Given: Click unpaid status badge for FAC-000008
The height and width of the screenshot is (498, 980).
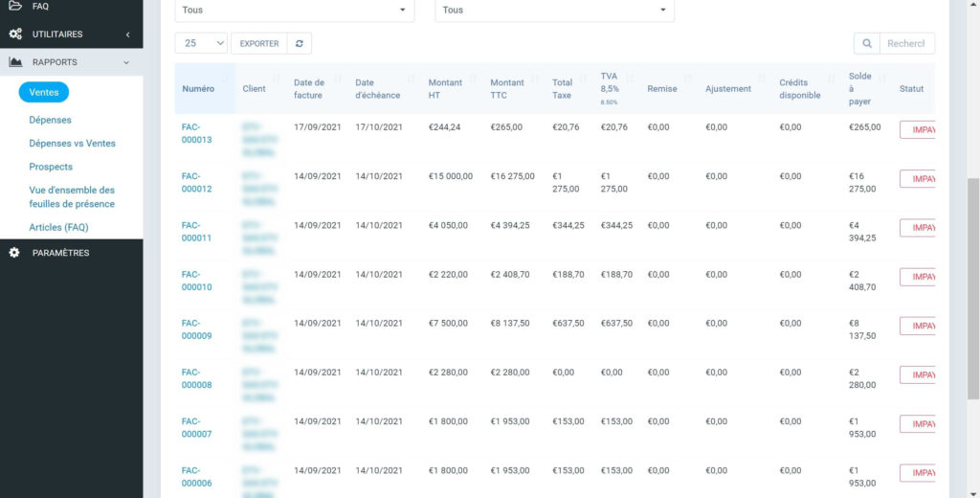Looking at the screenshot, I should pos(918,374).
